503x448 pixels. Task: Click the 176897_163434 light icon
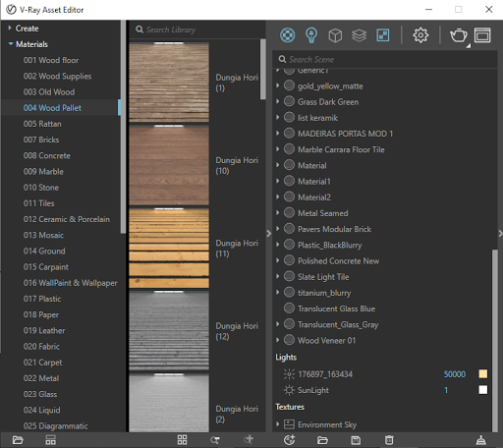tap(289, 374)
